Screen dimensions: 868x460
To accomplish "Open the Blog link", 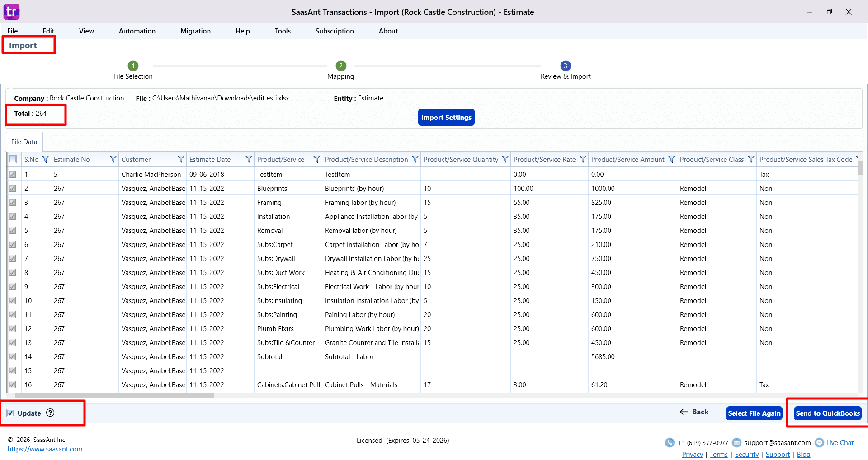I will point(803,455).
